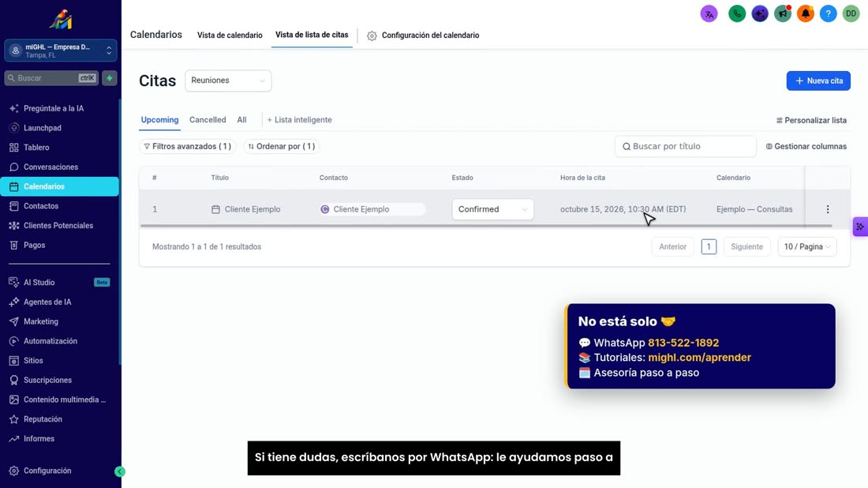Click the purple AI sparkle icon in header
Viewport: 868px width, 488px height.
click(x=760, y=14)
